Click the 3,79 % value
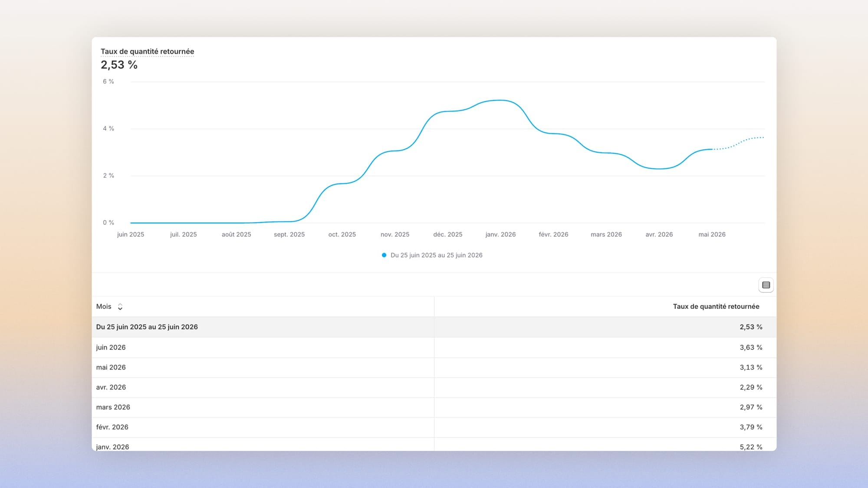The height and width of the screenshot is (488, 868). coord(751,427)
